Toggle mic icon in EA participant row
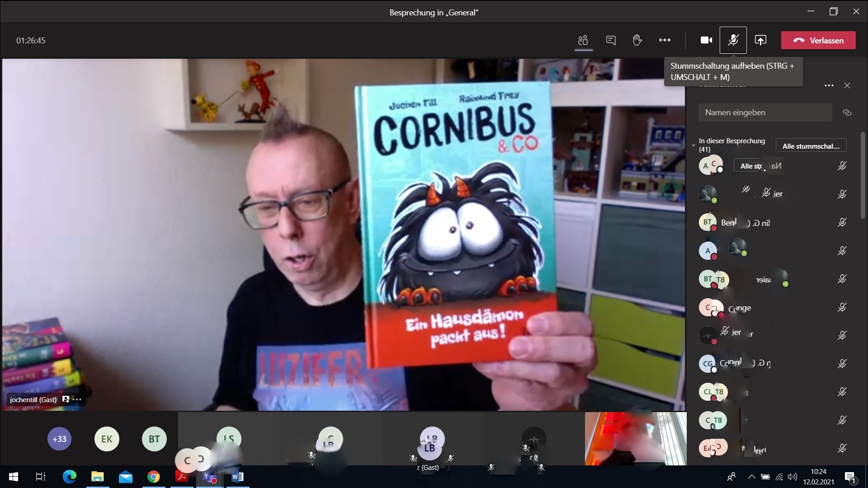Screen dimensions: 868x488 pos(842,448)
